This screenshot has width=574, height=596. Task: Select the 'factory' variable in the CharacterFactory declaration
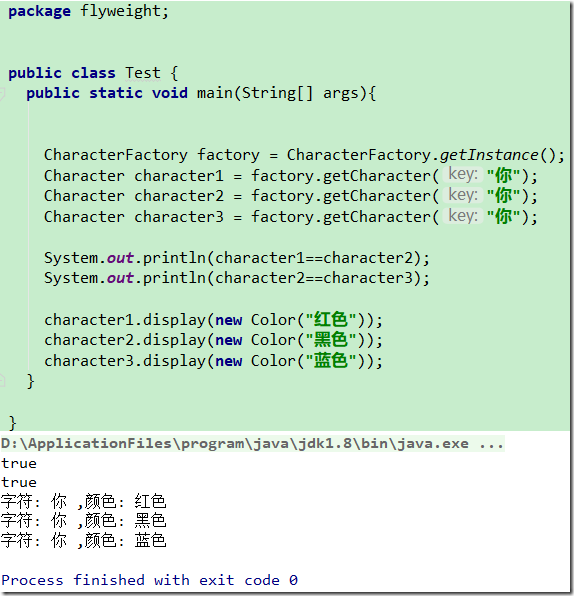pyautogui.click(x=228, y=155)
